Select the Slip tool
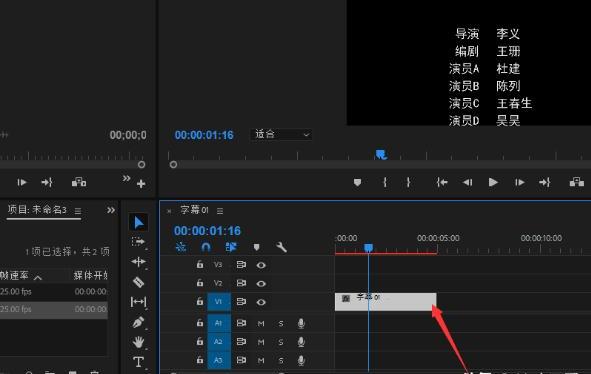The image size is (591, 374). pos(138,302)
